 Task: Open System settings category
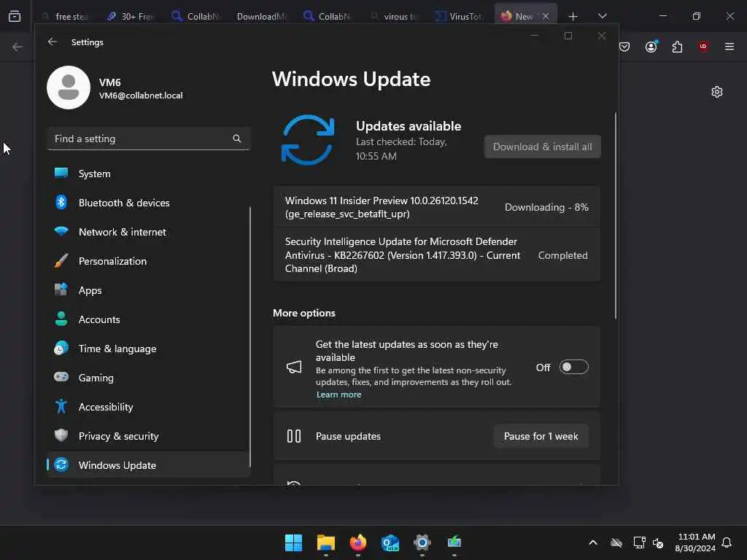click(149, 174)
